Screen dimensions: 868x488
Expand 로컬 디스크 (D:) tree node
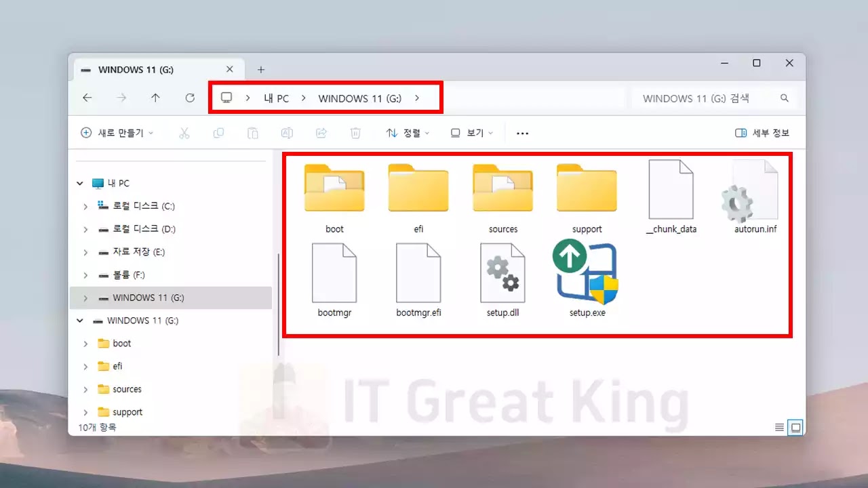[85, 229]
